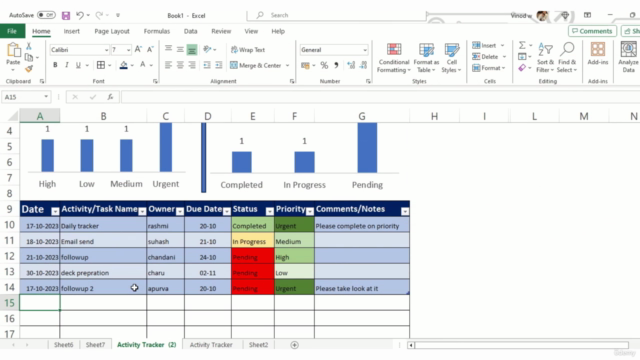Pick the fill color bucket
640x360 pixels.
124,65
